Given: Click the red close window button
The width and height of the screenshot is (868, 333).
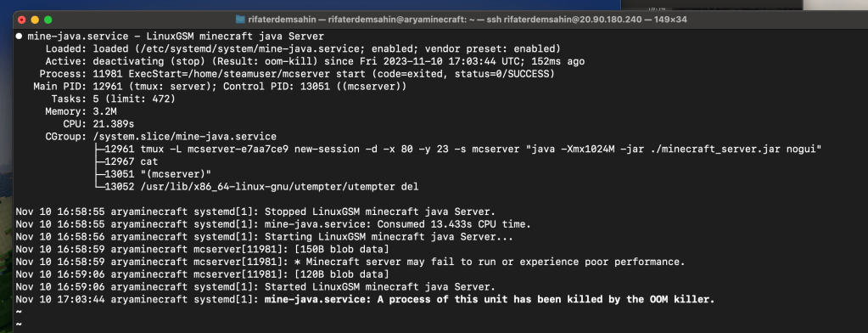Looking at the screenshot, I should tap(21, 20).
